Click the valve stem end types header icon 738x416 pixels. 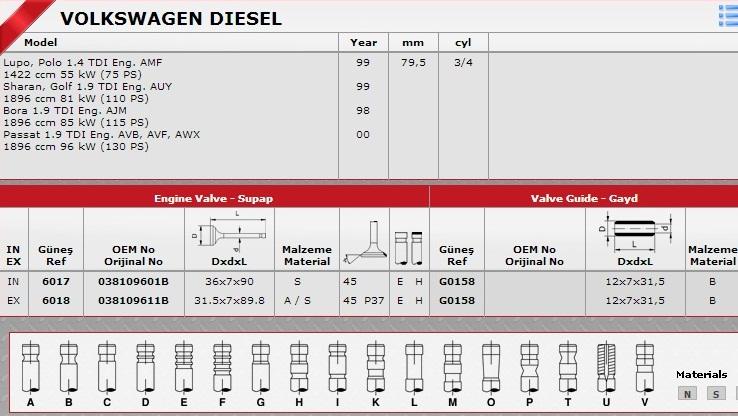409,248
